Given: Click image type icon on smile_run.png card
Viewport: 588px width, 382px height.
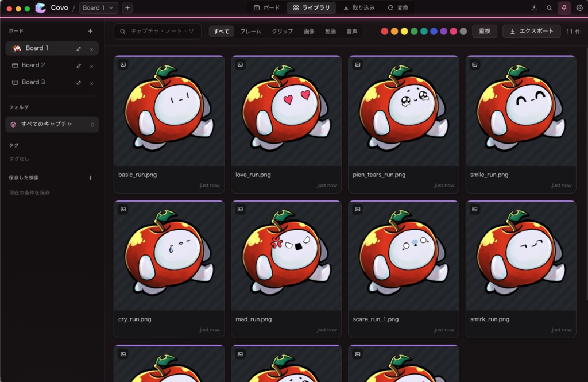Looking at the screenshot, I should [x=475, y=65].
